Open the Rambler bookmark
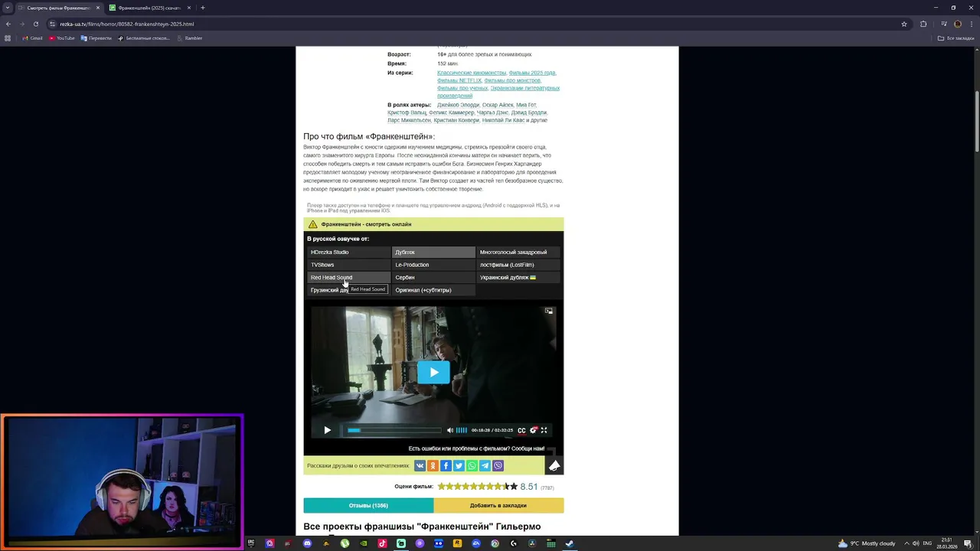 click(x=190, y=38)
